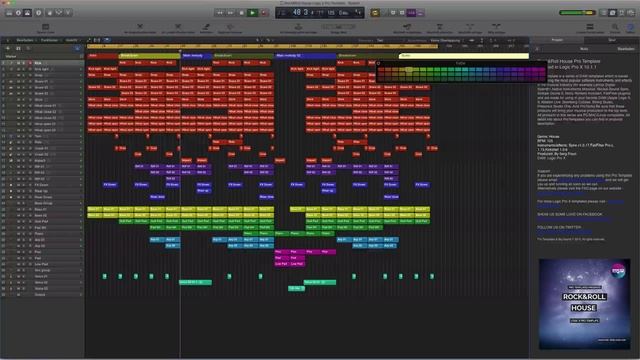Solo the Kick track
The height and width of the screenshot is (360, 640).
[24, 63]
